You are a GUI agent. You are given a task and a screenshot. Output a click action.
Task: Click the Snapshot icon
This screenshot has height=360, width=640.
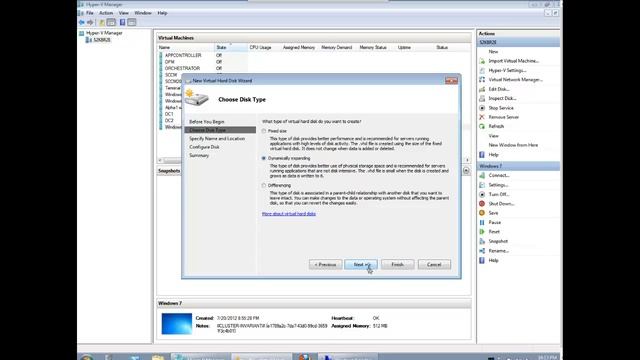coord(482,241)
